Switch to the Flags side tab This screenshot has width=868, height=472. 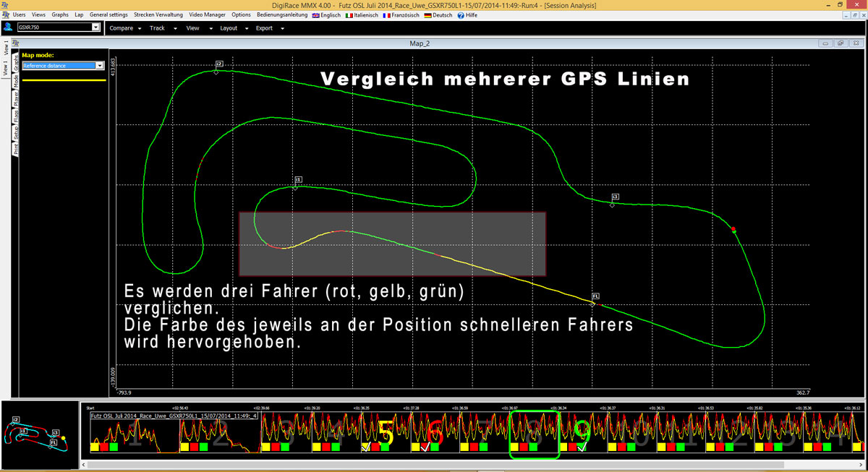pos(15,116)
